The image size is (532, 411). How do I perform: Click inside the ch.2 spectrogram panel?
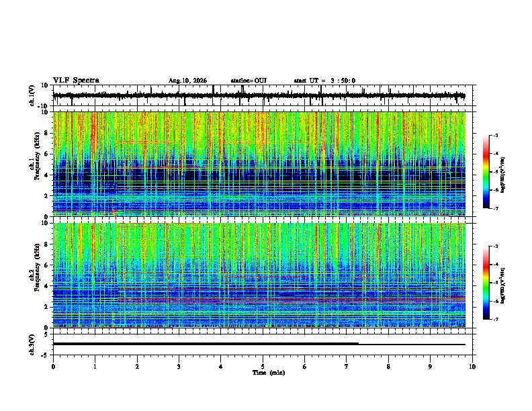pos(259,275)
